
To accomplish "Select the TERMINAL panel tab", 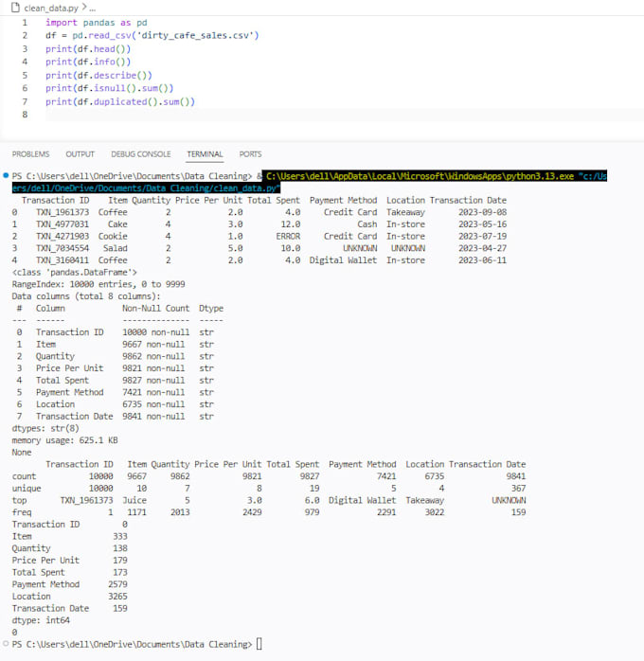I will tap(205, 154).
